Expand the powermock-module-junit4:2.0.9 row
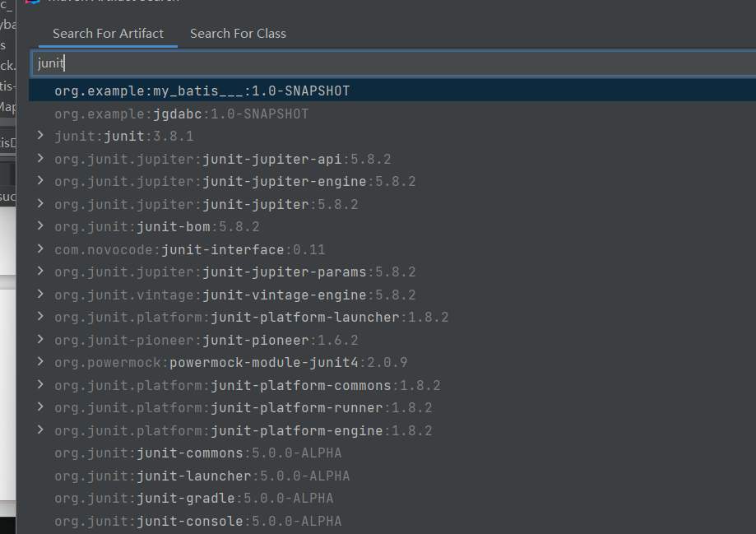The height and width of the screenshot is (534, 756). (x=40, y=362)
